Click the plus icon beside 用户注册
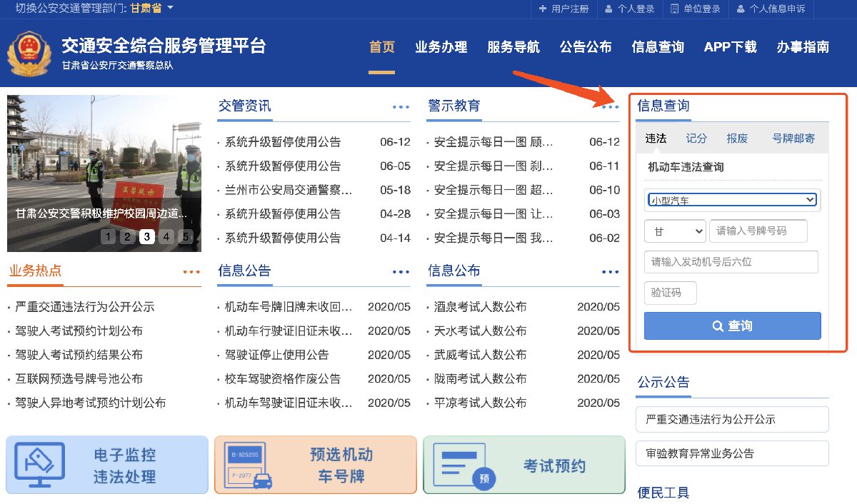Viewport: 857px width, 504px height. pos(543,9)
